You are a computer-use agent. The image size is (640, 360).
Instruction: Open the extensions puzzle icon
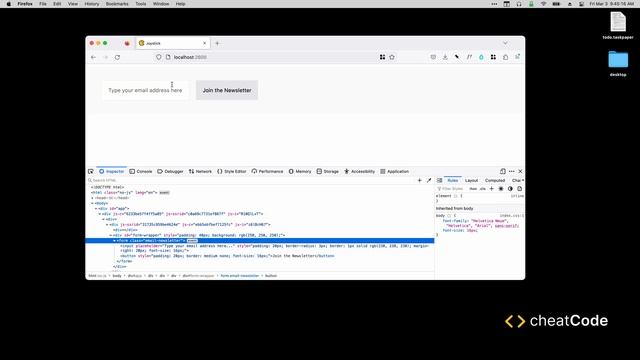click(x=505, y=57)
